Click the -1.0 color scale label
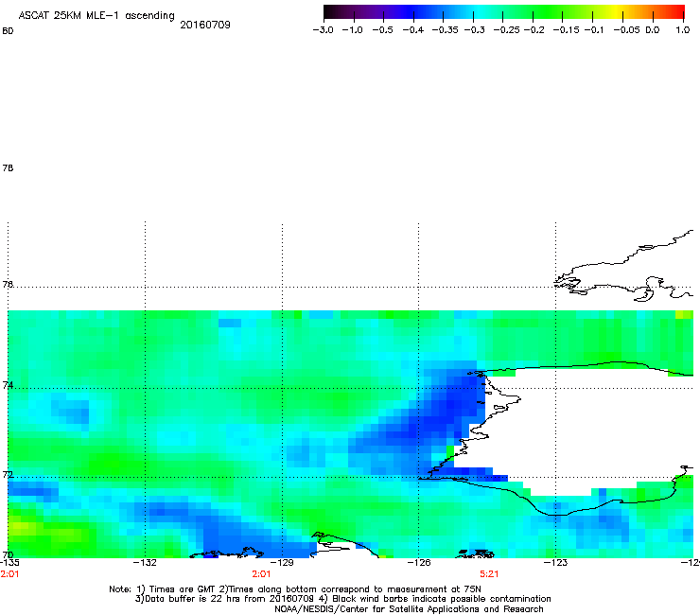The width and height of the screenshot is (700, 615). pyautogui.click(x=352, y=30)
